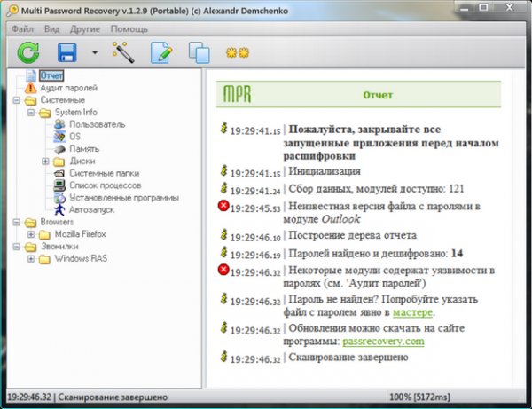The height and width of the screenshot is (409, 532).
Task: Click status bar text 100% [5172ms]
Action: point(419,397)
